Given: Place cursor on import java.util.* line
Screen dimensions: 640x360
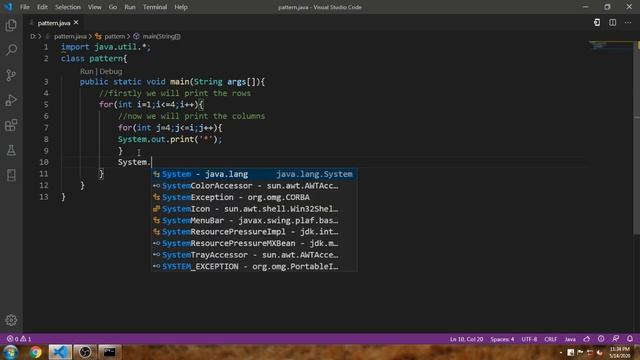Looking at the screenshot, I should (x=106, y=47).
